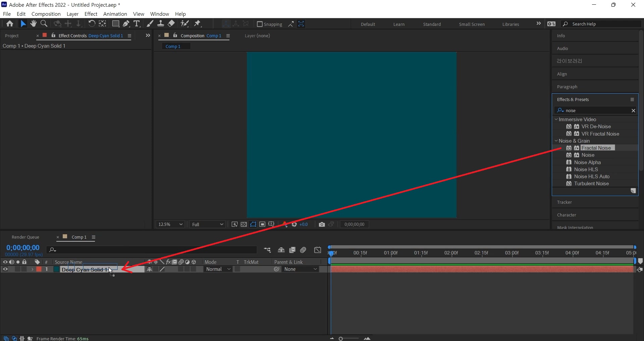Select the Rotation tool
This screenshot has height=341, width=644.
92,24
